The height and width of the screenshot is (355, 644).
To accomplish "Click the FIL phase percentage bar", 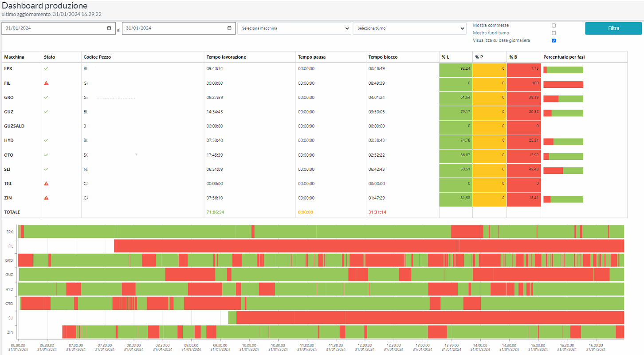I will coord(563,84).
